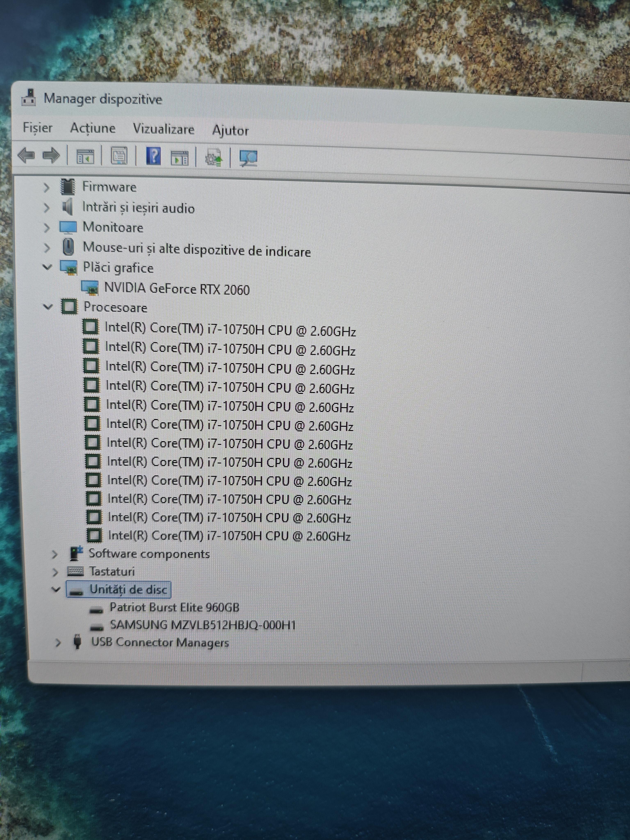Open the Ajutor menu
Screen dimensions: 630x840
pyautogui.click(x=230, y=130)
